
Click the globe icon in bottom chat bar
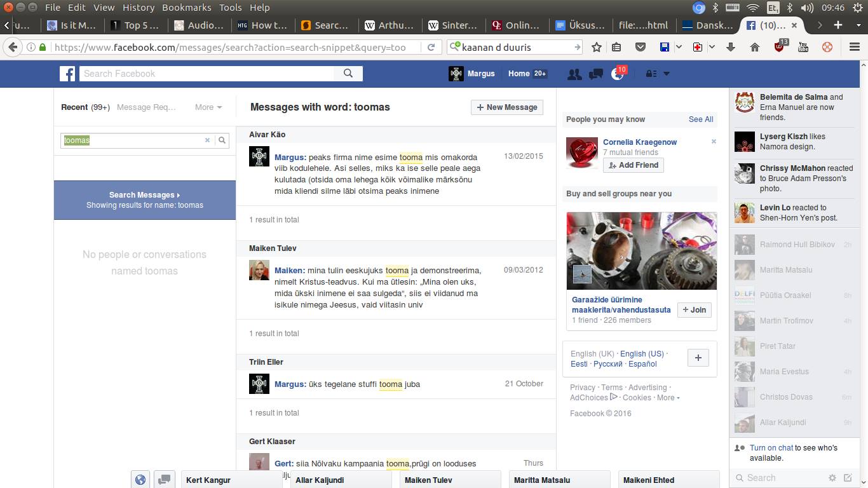click(x=140, y=480)
